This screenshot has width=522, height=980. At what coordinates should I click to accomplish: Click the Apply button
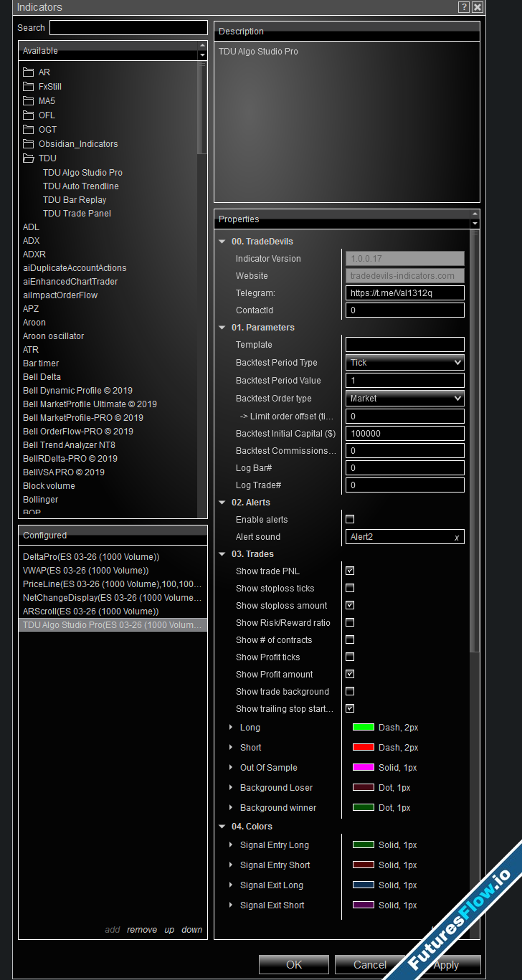pyautogui.click(x=446, y=965)
